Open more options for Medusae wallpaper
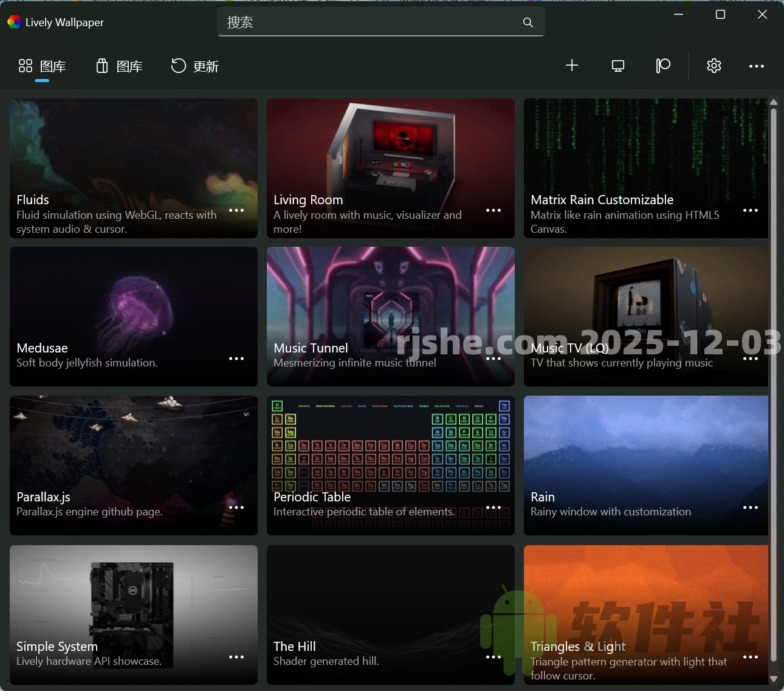Viewport: 784px width, 691px height. click(236, 359)
